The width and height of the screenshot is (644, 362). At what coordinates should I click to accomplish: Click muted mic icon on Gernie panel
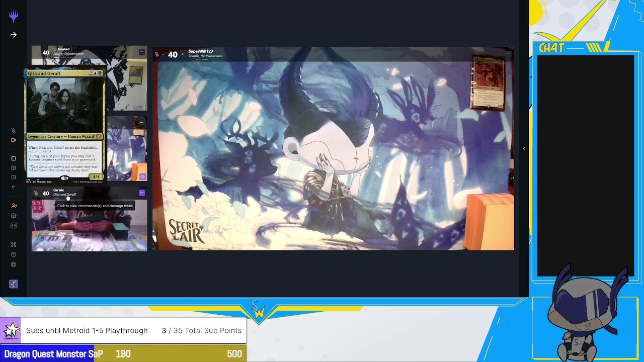coord(36,194)
